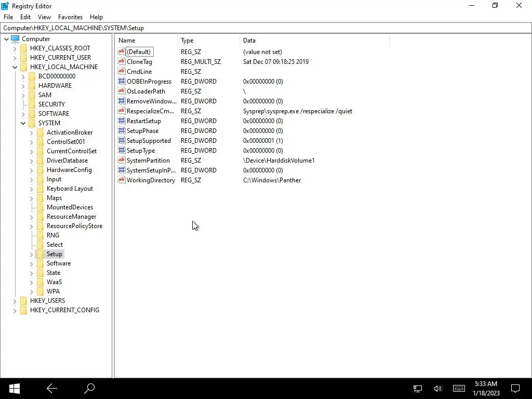Expand the SOFTWARE key node

pos(23,114)
